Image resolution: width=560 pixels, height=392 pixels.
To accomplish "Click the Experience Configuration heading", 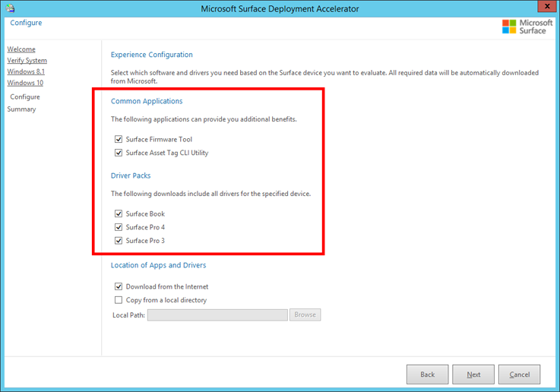I will tap(152, 55).
